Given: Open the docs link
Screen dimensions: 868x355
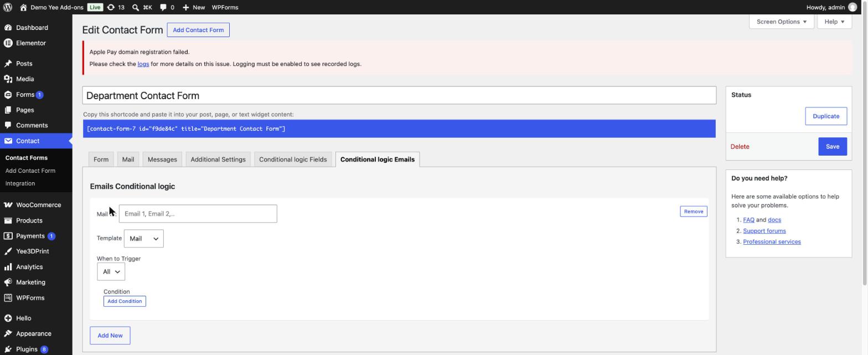Looking at the screenshot, I should 774,220.
